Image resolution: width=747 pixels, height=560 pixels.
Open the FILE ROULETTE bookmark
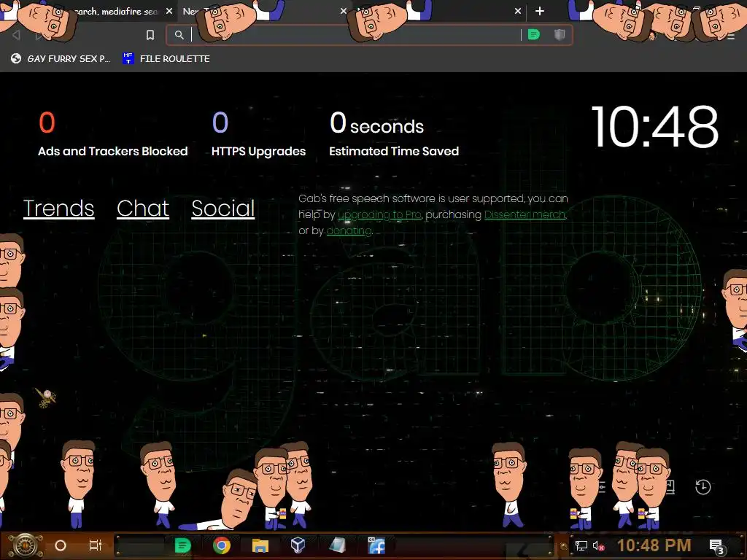point(166,58)
